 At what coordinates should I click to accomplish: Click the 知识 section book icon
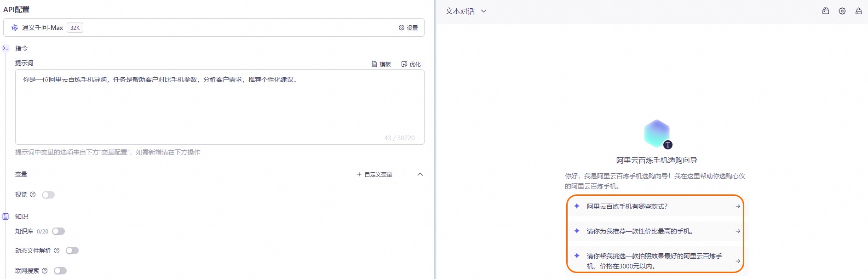[6, 216]
